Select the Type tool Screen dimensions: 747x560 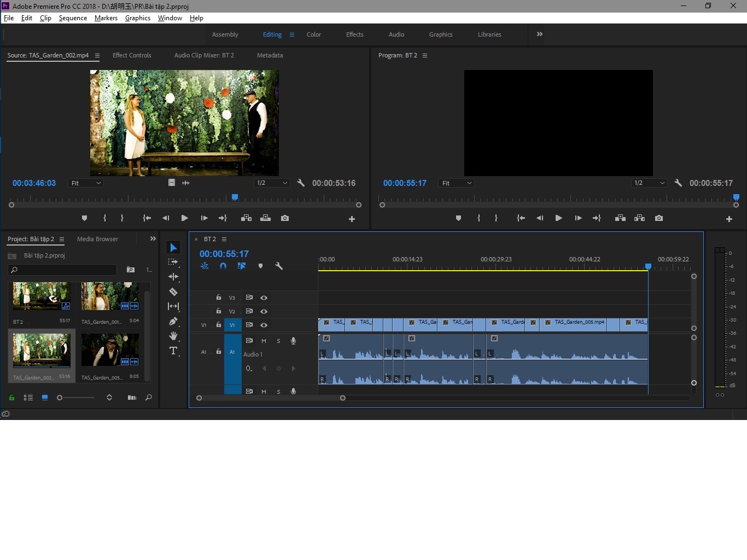173,351
